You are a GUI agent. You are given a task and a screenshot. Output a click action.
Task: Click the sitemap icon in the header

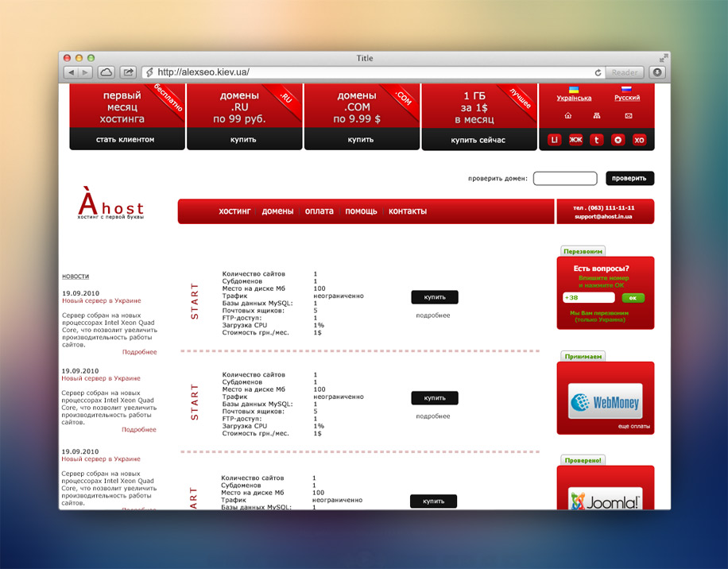point(598,115)
